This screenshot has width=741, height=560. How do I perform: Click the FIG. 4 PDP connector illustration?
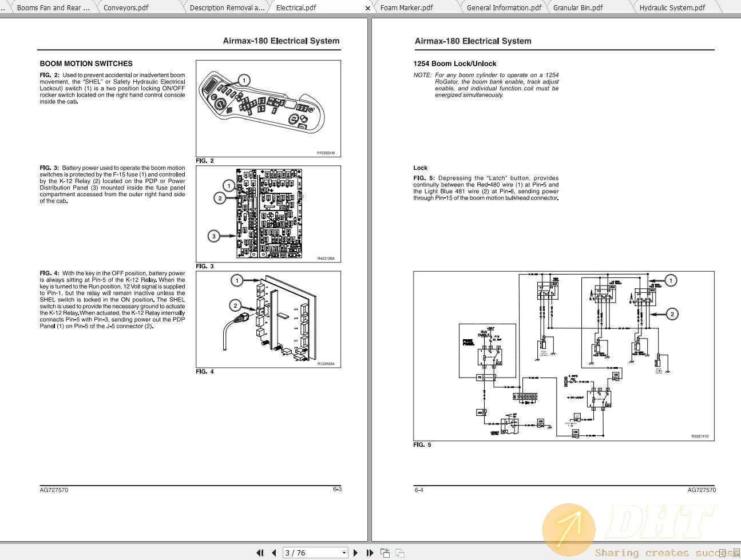(268, 319)
